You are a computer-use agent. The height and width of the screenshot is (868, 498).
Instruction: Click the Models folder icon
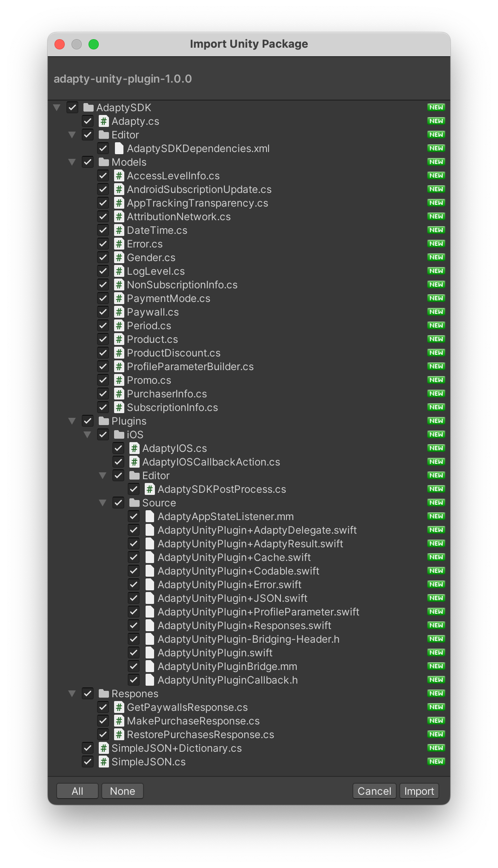pyautogui.click(x=103, y=162)
